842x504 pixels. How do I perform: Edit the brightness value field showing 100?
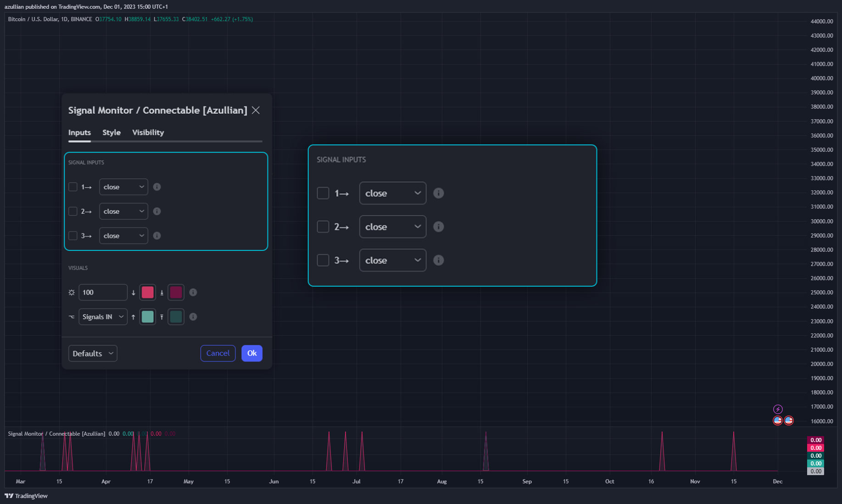(103, 292)
